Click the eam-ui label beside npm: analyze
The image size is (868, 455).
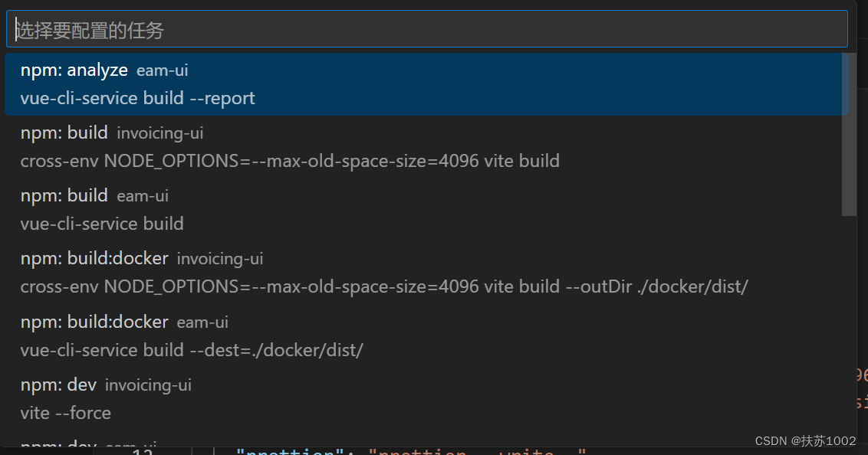pos(163,70)
